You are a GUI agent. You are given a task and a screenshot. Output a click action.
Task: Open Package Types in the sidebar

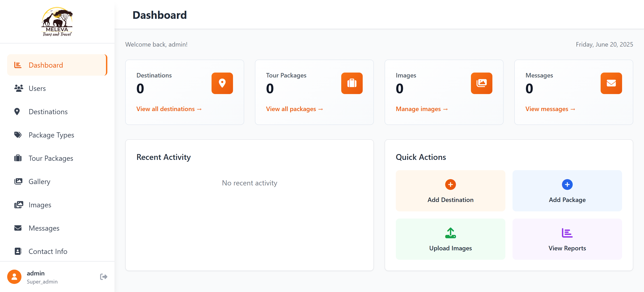(57, 135)
